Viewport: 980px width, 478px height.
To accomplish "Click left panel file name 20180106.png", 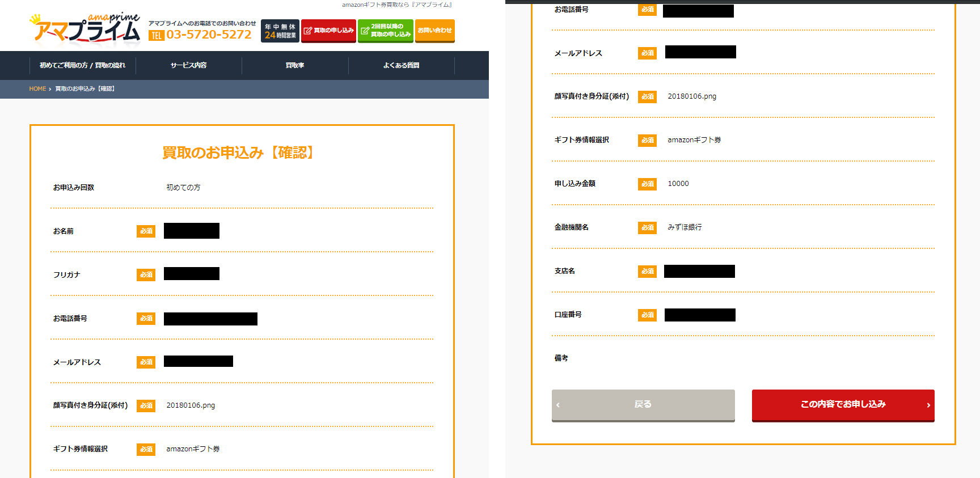I will [x=191, y=405].
